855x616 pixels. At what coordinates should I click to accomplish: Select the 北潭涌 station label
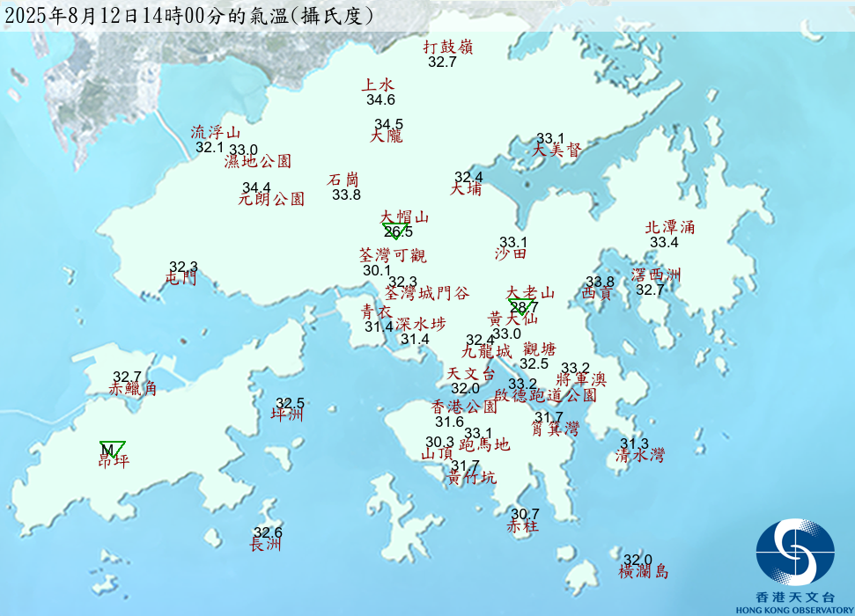(670, 227)
